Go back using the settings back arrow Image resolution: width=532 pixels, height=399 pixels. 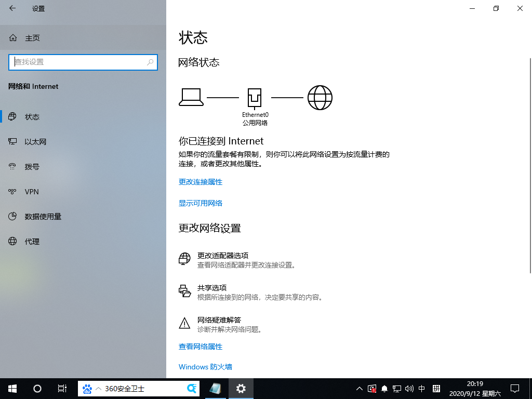11,8
